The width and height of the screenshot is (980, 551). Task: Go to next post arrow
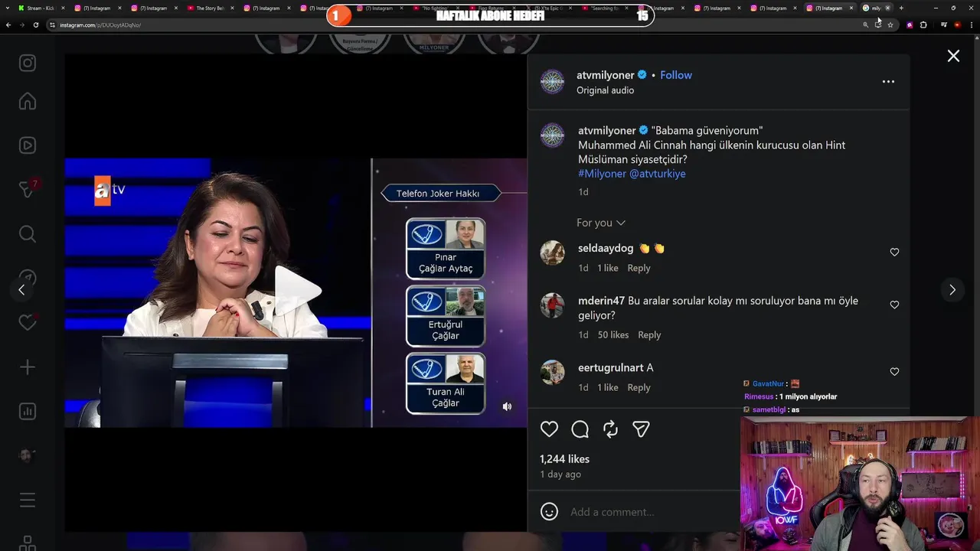(952, 290)
